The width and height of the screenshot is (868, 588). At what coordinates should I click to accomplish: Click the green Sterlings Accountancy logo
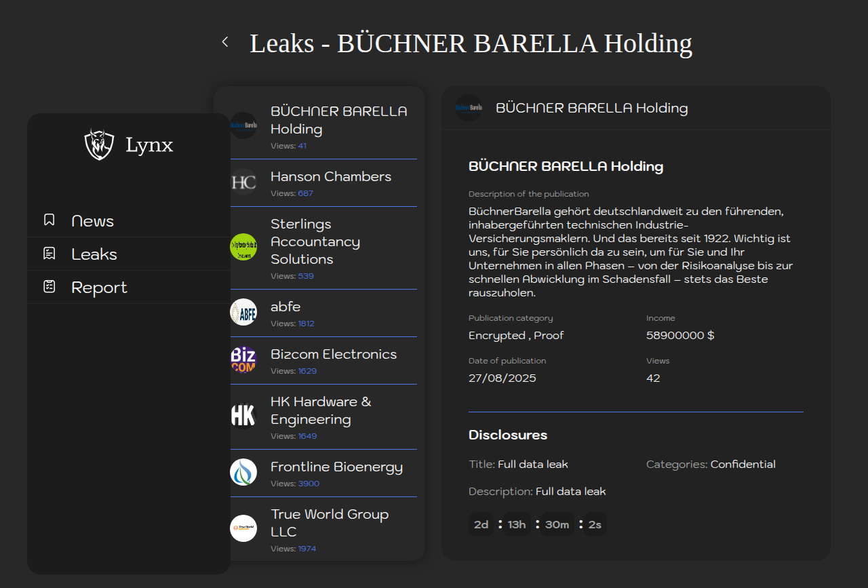coord(243,247)
